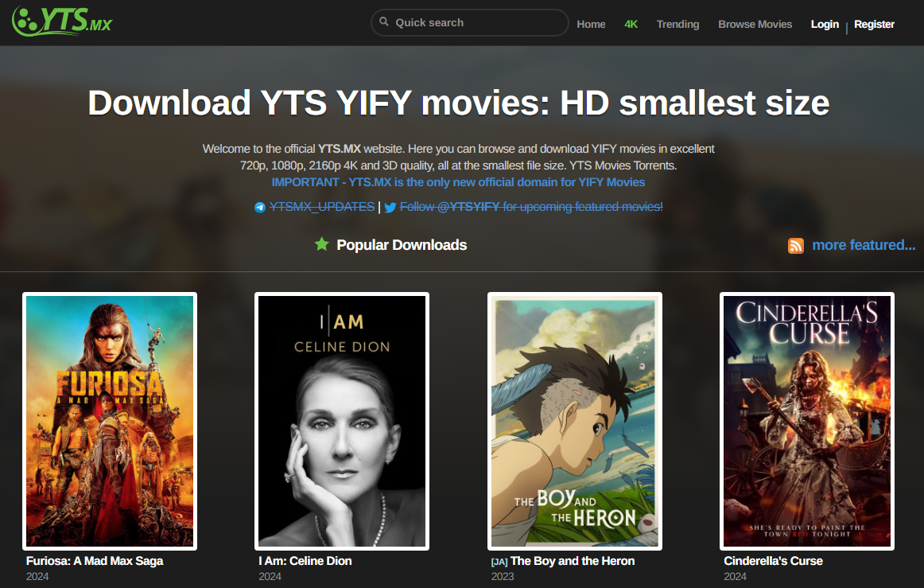Click the Download YTS YIFY movies headline
The image size is (924, 588).
[459, 103]
